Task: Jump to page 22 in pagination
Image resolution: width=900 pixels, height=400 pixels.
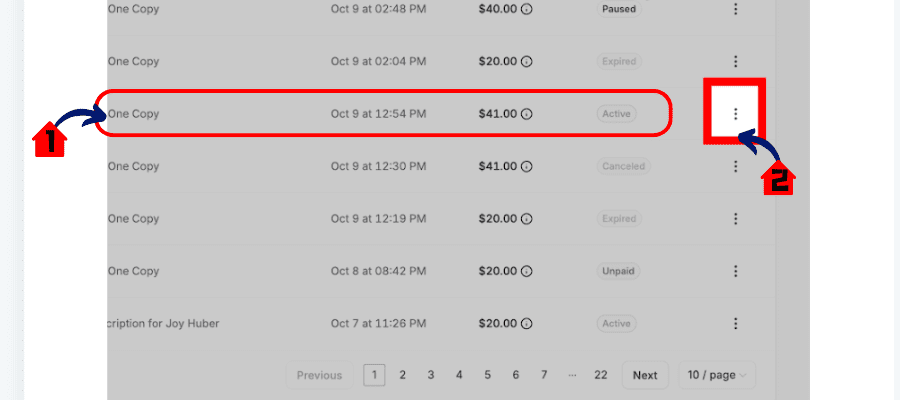Action: coord(600,375)
